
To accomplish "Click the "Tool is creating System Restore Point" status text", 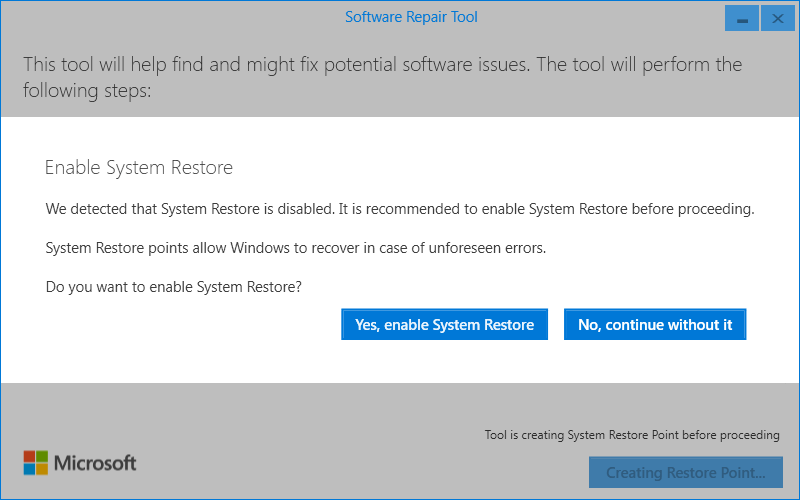I will point(632,435).
